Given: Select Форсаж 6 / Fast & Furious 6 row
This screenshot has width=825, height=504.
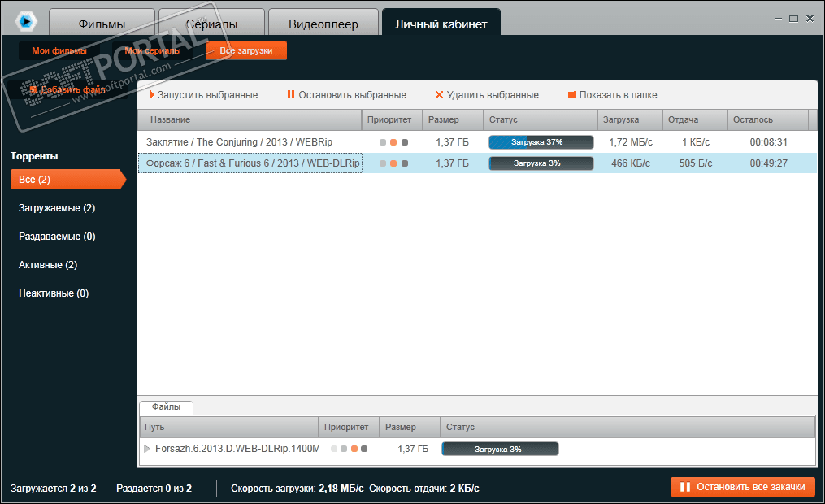Looking at the screenshot, I should tap(477, 163).
